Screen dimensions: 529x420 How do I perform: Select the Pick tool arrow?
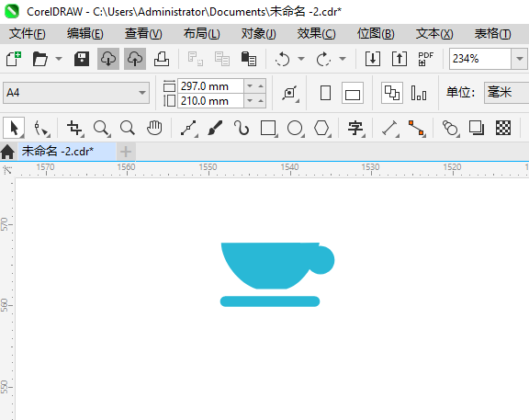pos(14,128)
